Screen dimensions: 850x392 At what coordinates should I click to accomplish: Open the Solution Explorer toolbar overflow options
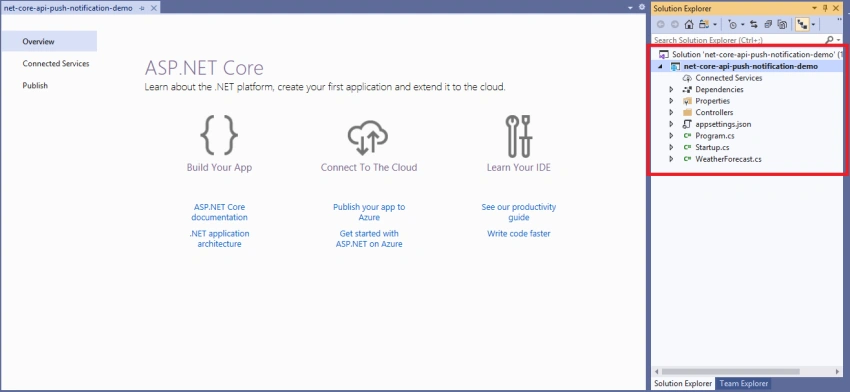tap(840, 21)
